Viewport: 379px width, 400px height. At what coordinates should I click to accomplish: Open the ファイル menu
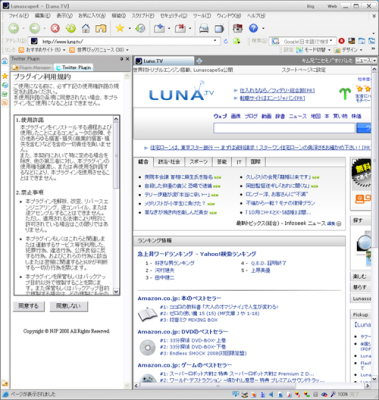18,16
